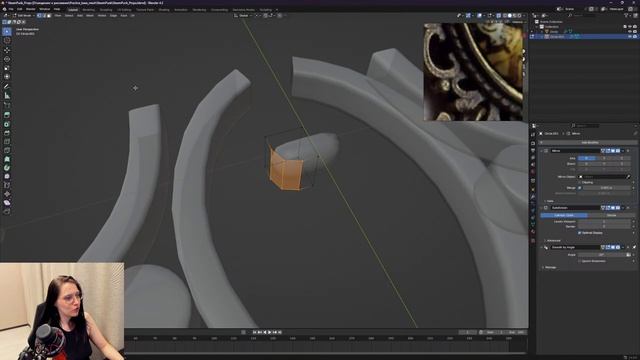This screenshot has height=360, width=640.
Task: Select the Knife tool
Action: (x=7, y=150)
